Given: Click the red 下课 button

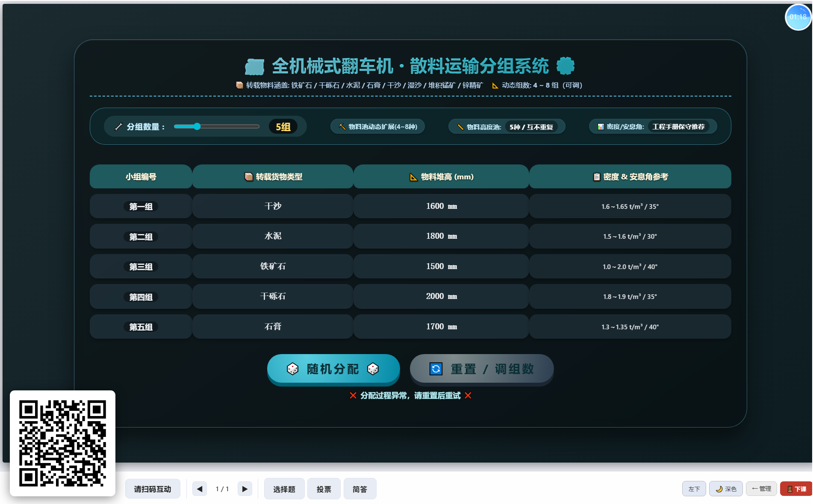Looking at the screenshot, I should pos(796,489).
